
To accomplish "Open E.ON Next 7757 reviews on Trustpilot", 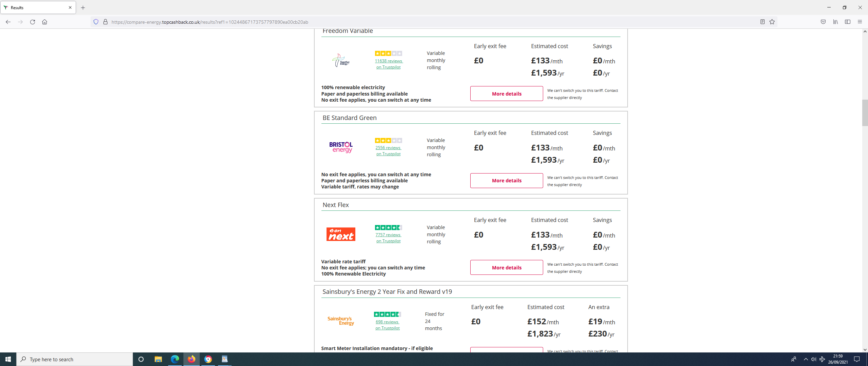I will 388,238.
